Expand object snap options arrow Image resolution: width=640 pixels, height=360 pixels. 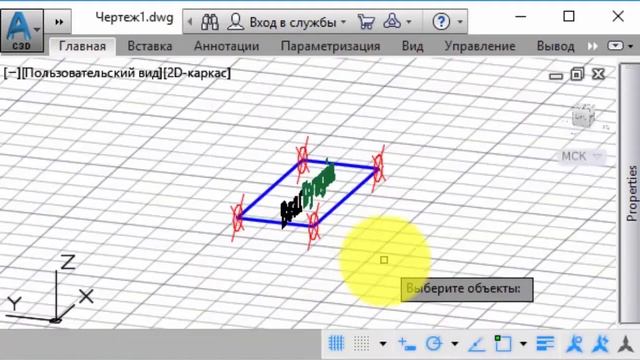click(x=523, y=344)
